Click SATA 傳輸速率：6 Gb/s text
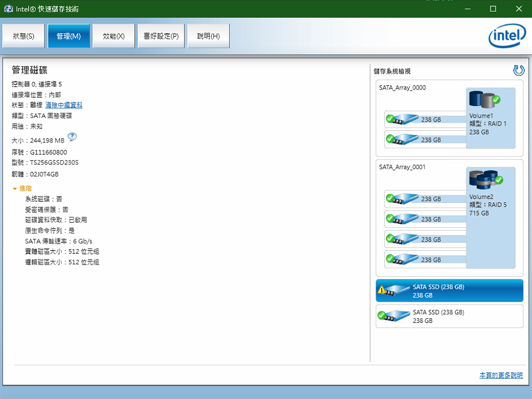The height and width of the screenshot is (399, 532). point(59,242)
